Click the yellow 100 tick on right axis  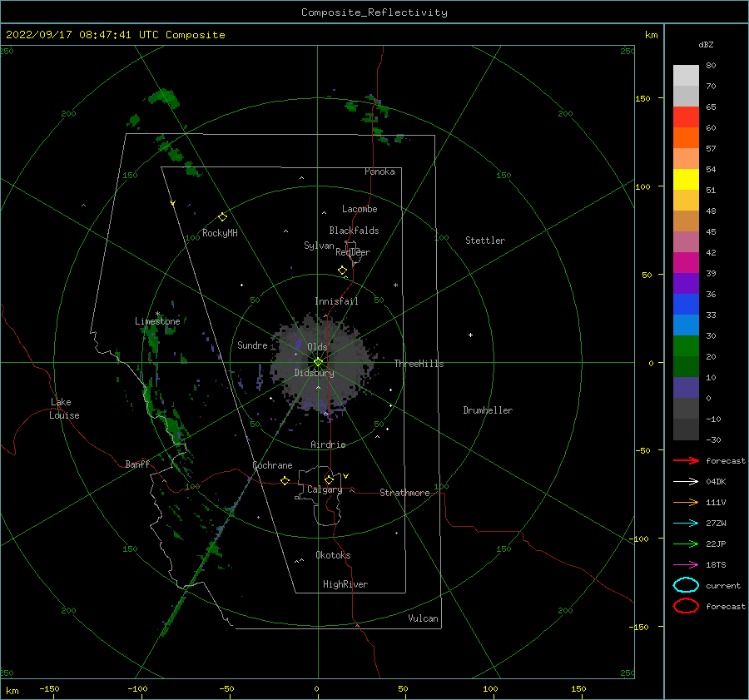click(x=642, y=186)
